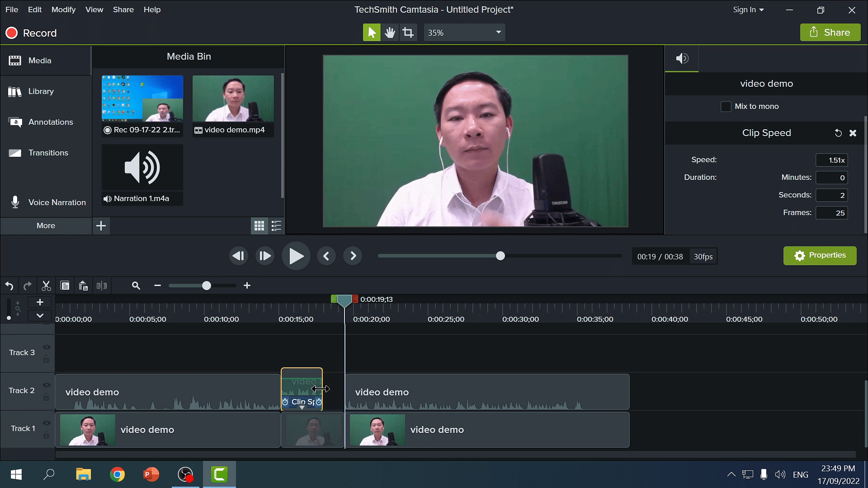
Task: Edit the Seconds duration field
Action: pos(831,195)
